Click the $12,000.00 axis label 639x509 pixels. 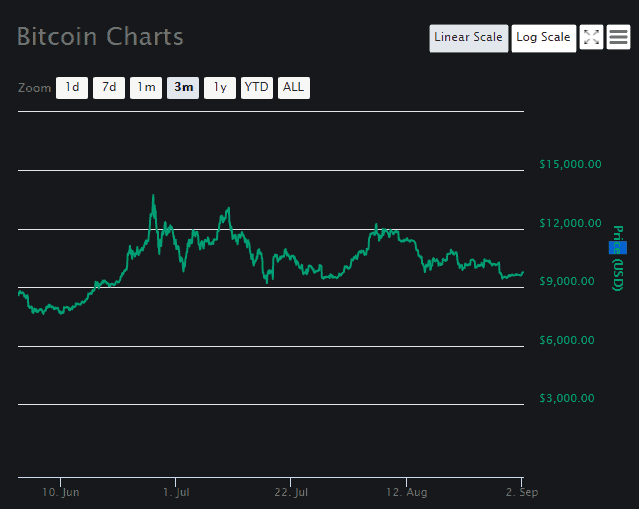pyautogui.click(x=570, y=223)
